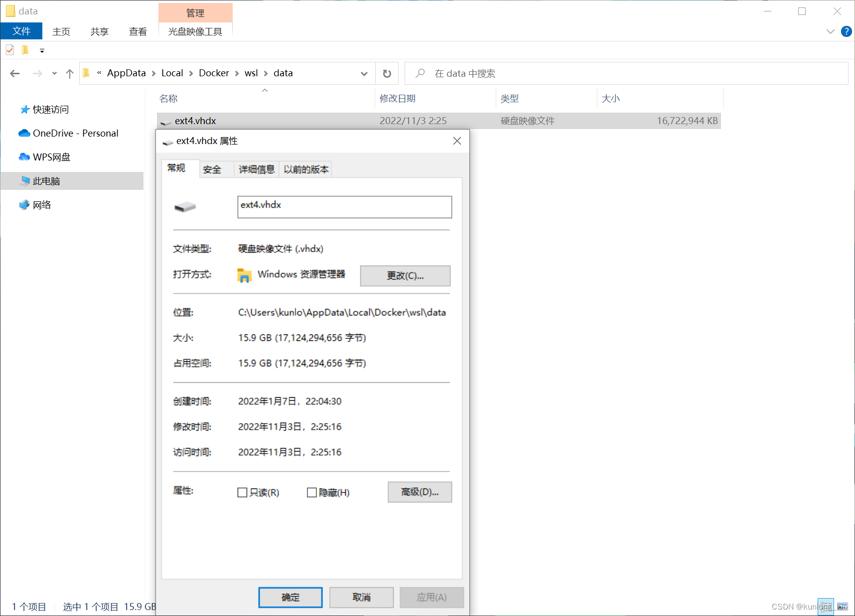Switch to the 详细信息 tab
Screen dimensions: 855x616
coord(256,169)
